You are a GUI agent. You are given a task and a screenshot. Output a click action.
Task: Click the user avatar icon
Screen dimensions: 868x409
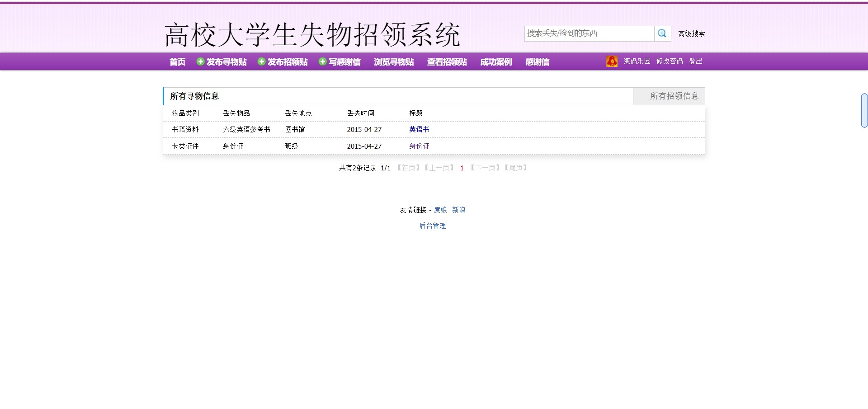(x=612, y=61)
